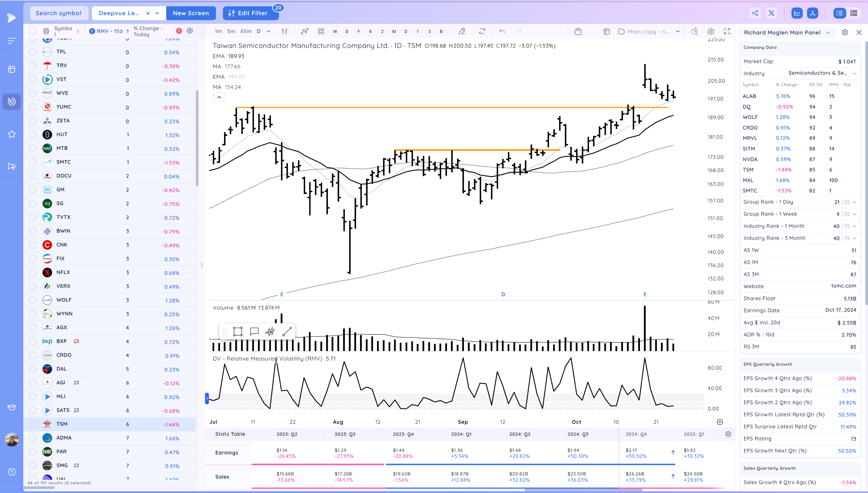
Task: Click the fullscreen chart icon
Action: coord(727,31)
